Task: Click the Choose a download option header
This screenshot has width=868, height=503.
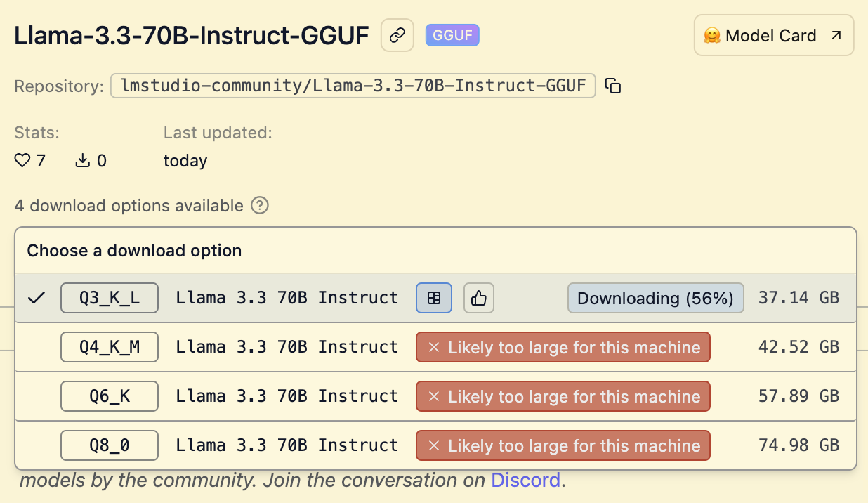Action: point(134,251)
